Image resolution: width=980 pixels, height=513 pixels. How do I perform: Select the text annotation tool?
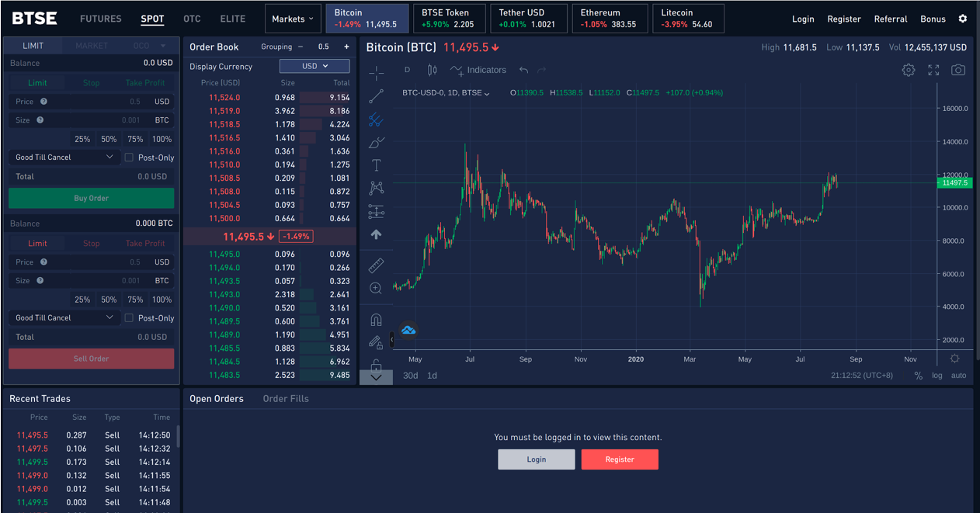tap(376, 165)
